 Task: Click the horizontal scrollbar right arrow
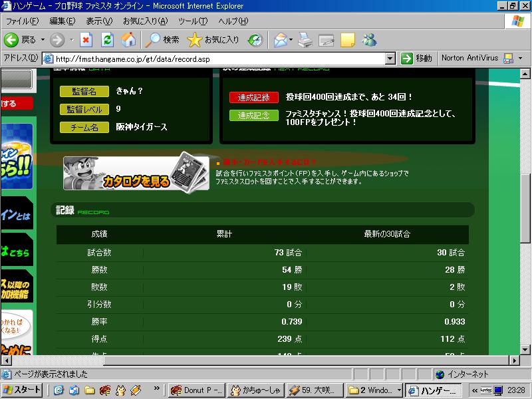[515, 360]
